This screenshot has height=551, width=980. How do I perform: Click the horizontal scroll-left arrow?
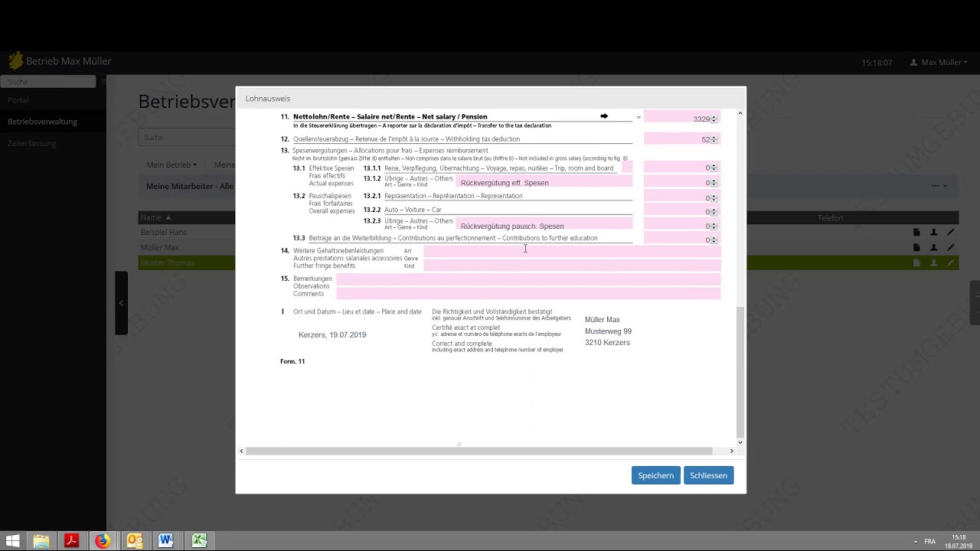click(x=242, y=451)
